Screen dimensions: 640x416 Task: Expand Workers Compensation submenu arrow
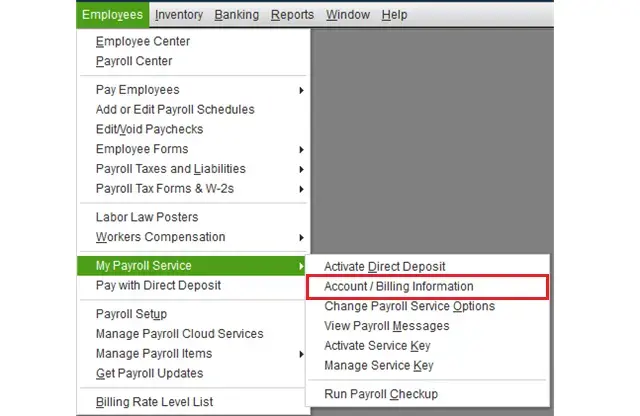click(301, 238)
